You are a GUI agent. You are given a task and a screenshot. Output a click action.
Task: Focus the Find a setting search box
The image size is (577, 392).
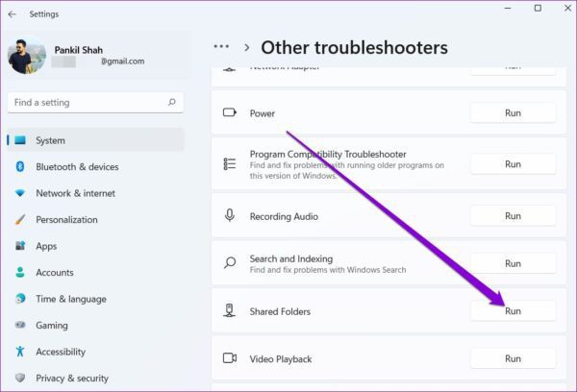tap(95, 103)
